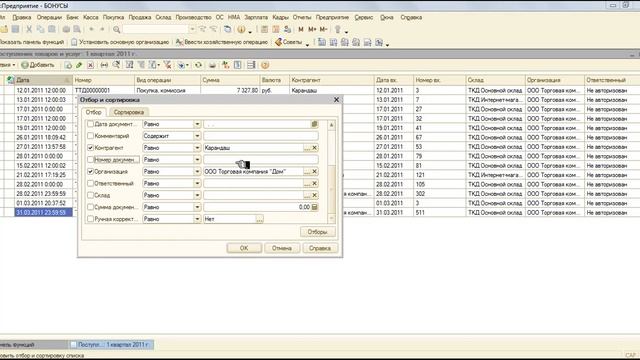Click the Контрагент value field containing Карандаш
Viewport: 640px width, 360px height.
click(253, 148)
